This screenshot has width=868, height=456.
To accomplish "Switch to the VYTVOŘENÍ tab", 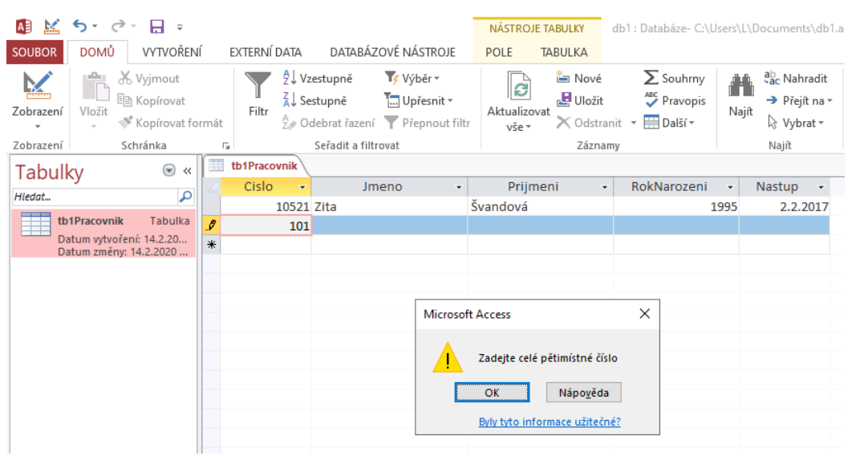I will pos(172,52).
